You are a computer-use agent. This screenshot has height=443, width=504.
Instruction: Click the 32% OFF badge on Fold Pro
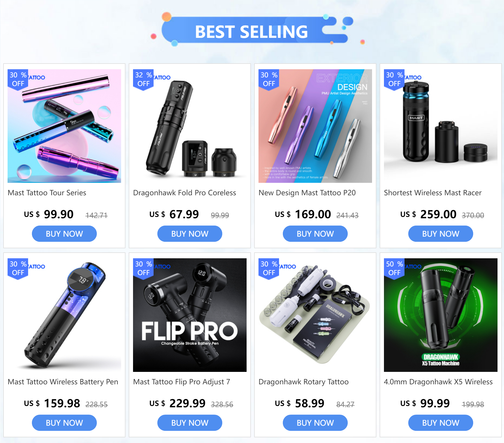pyautogui.click(x=143, y=80)
